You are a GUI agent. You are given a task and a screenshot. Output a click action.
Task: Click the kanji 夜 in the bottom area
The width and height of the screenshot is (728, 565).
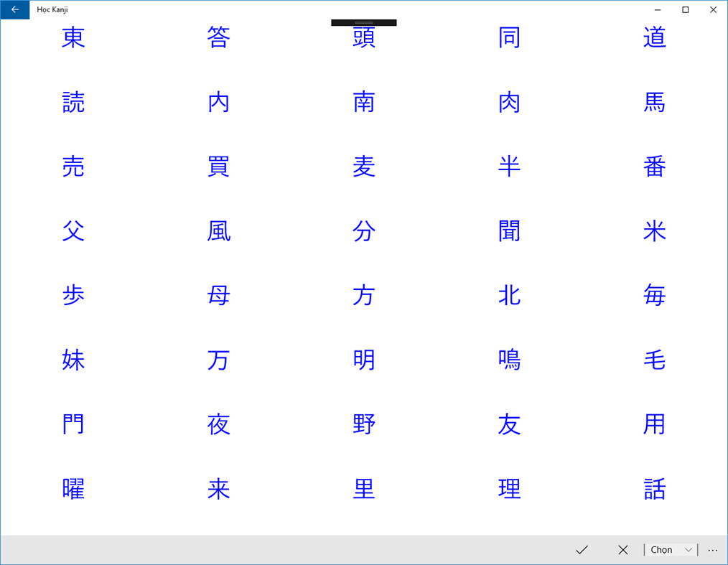pos(218,424)
